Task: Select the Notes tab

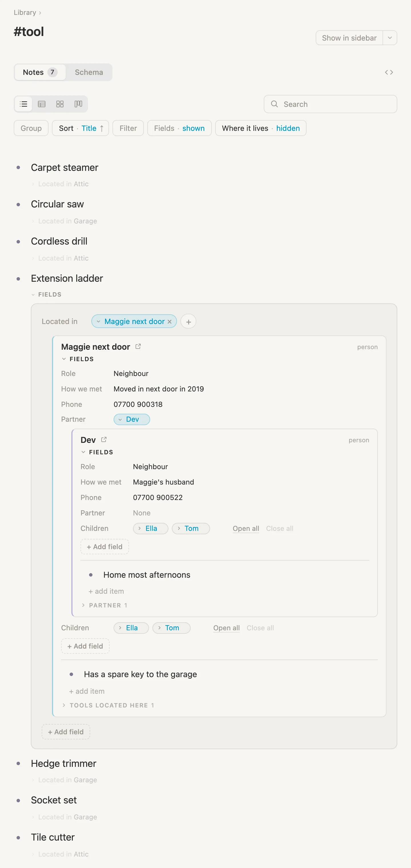Action: (40, 73)
